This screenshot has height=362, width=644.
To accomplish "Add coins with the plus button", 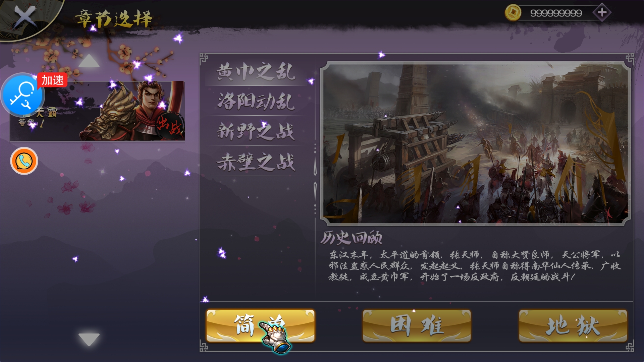I will click(x=602, y=13).
